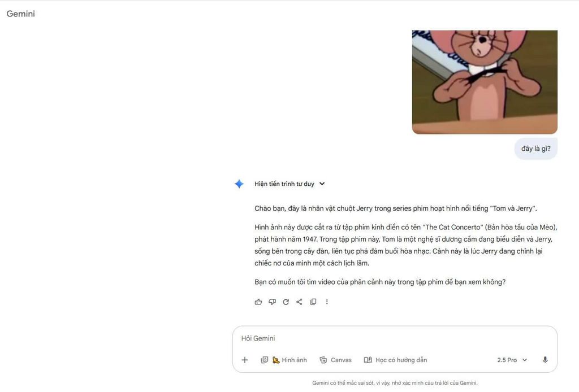The image size is (579, 392).
Task: Click the Gemini logo text
Action: (x=21, y=14)
